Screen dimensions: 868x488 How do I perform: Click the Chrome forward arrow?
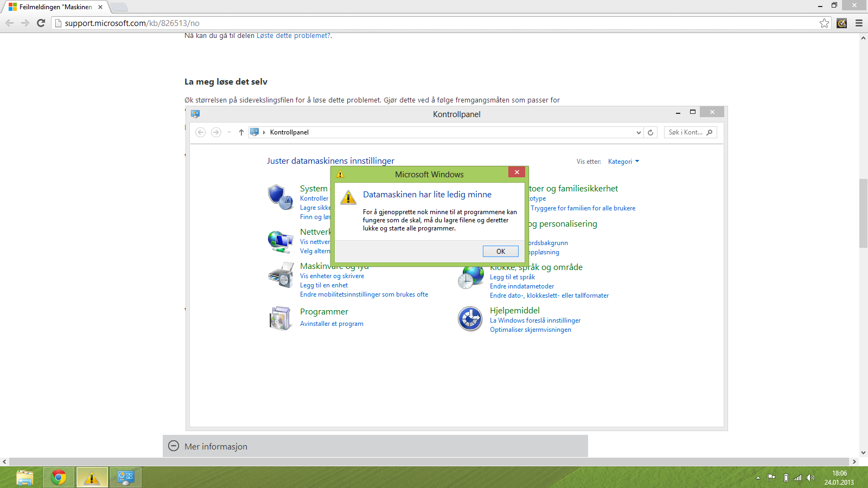pyautogui.click(x=25, y=23)
